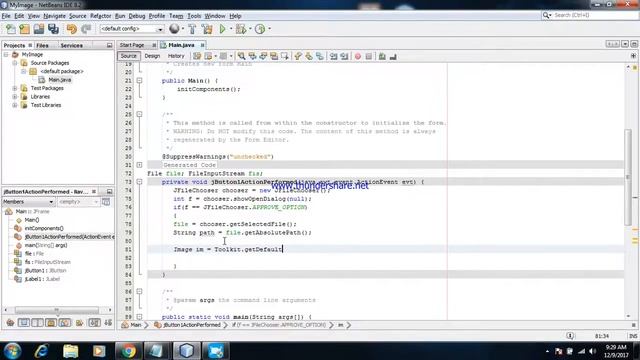Switch to the Files tab
The height and width of the screenshot is (360, 640).
coord(42,45)
